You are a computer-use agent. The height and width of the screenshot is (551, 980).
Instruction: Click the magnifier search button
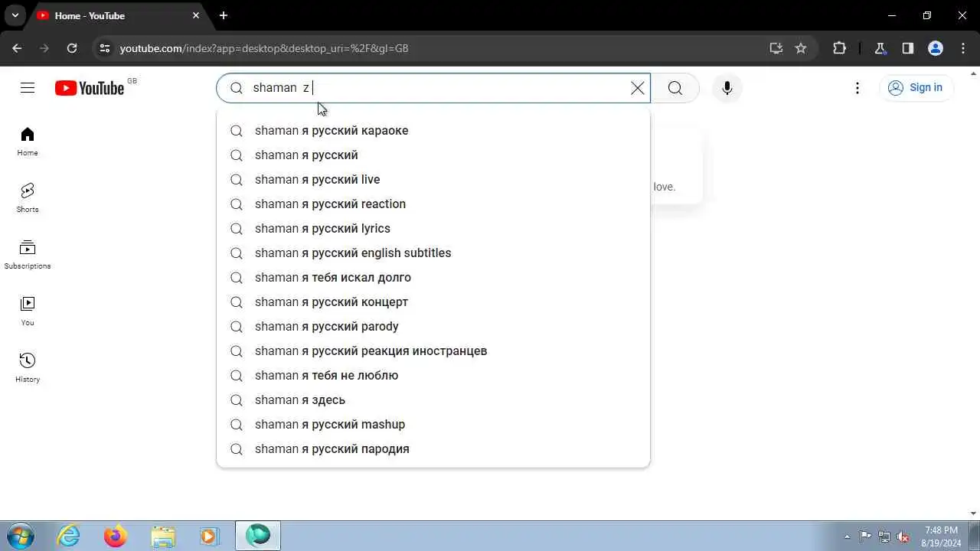(675, 88)
